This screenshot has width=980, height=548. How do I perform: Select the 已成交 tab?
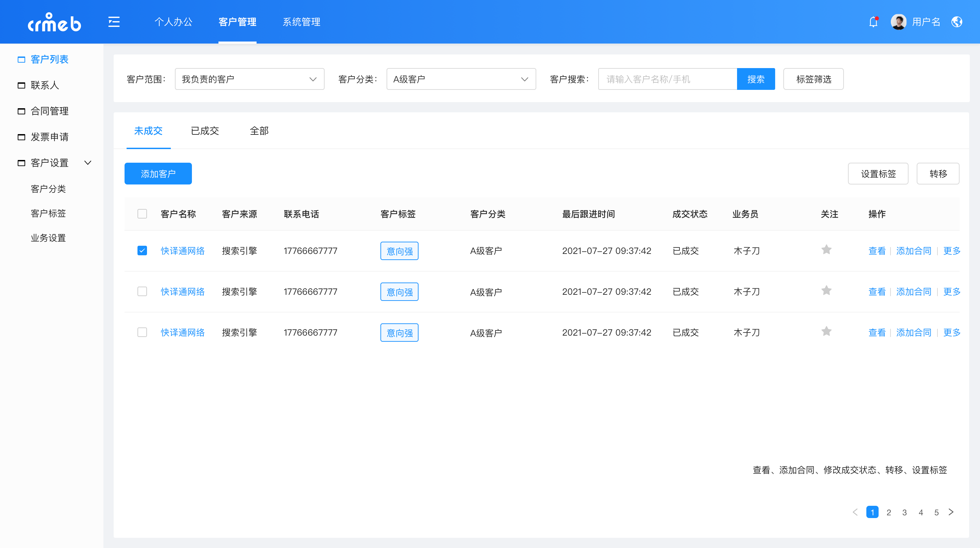205,131
